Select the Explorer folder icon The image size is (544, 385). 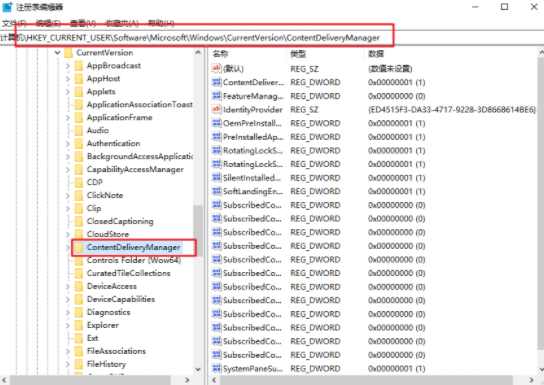click(79, 325)
